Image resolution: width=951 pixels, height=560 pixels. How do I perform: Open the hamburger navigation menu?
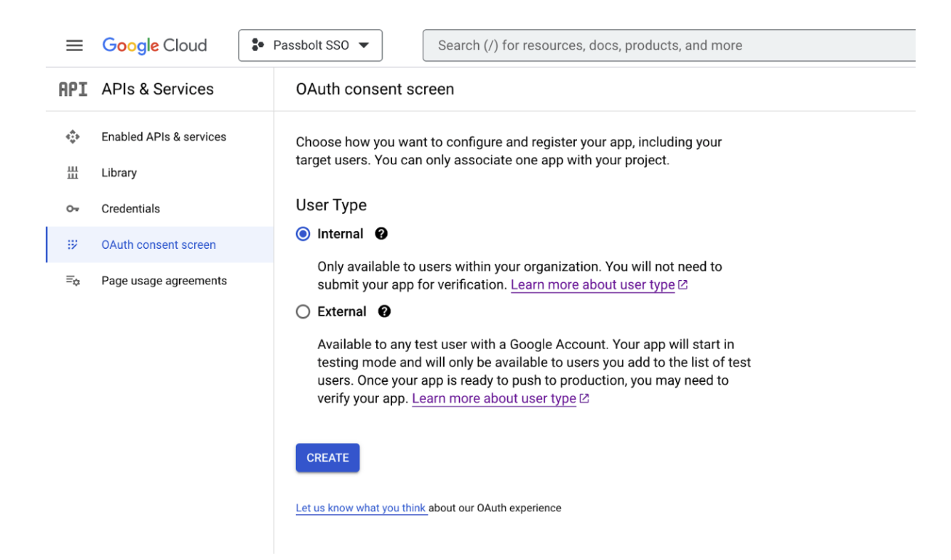click(74, 45)
